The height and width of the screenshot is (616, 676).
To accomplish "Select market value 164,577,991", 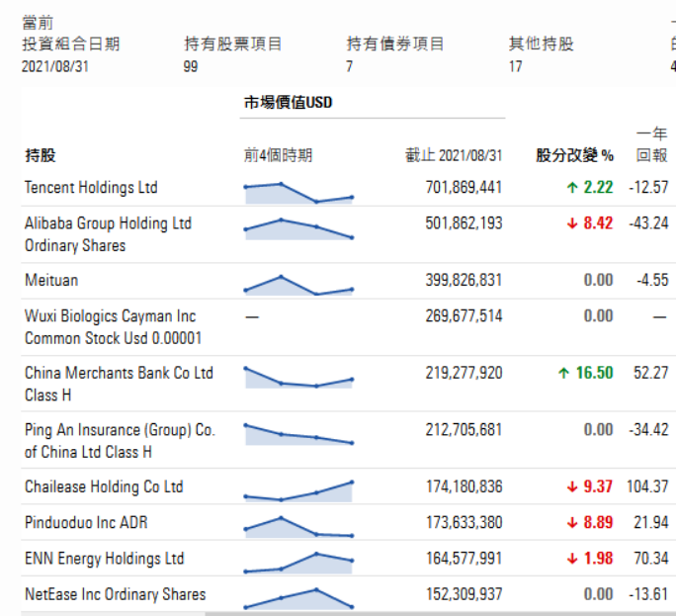I will tap(464, 559).
